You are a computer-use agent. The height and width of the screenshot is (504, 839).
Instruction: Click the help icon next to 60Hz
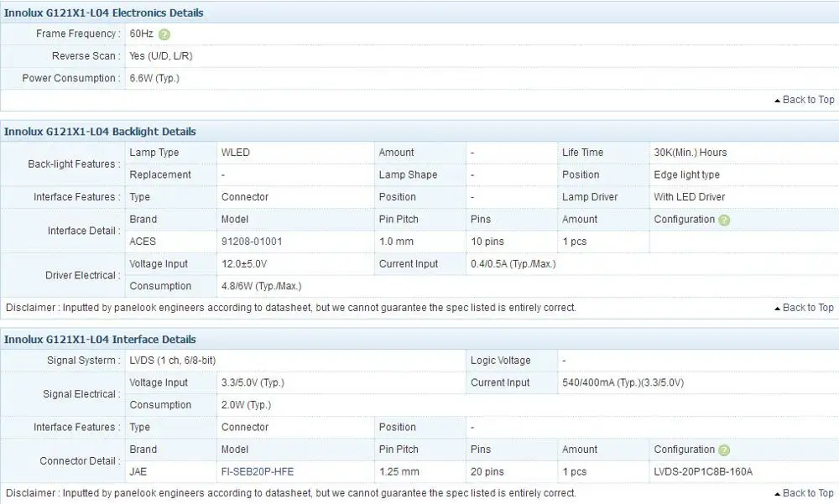point(164,34)
